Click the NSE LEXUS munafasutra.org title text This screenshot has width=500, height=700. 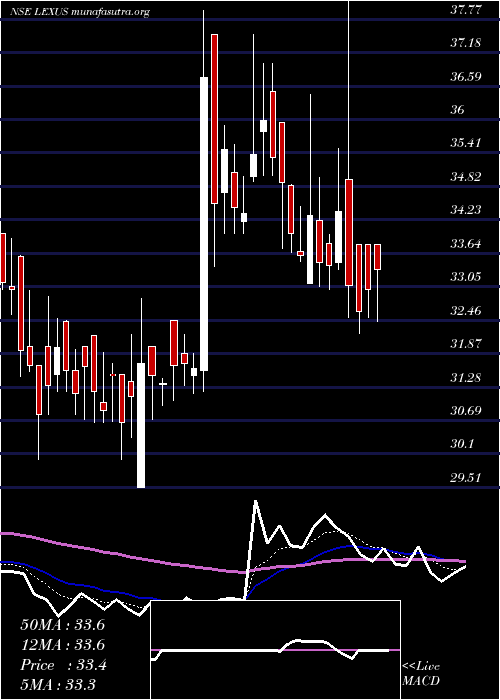click(80, 12)
